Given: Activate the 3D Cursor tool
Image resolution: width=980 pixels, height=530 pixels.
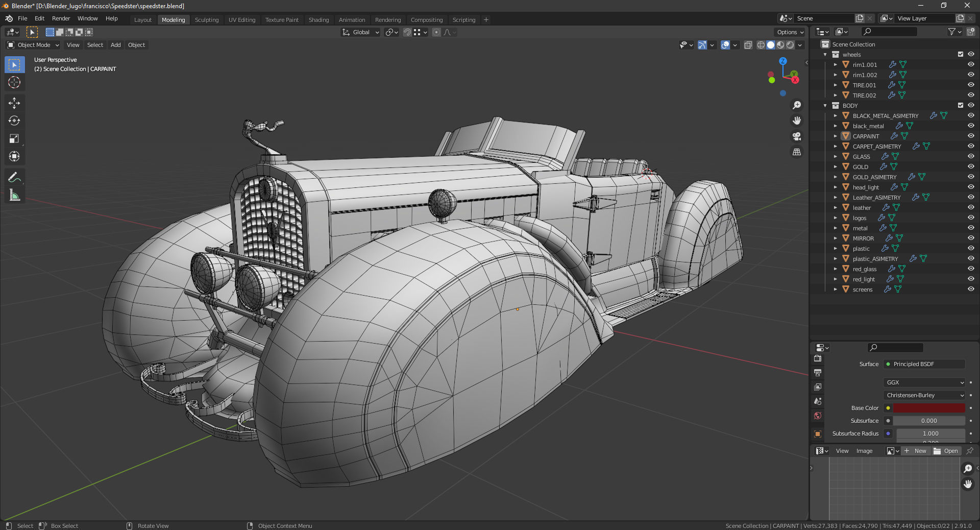Looking at the screenshot, I should (x=14, y=82).
